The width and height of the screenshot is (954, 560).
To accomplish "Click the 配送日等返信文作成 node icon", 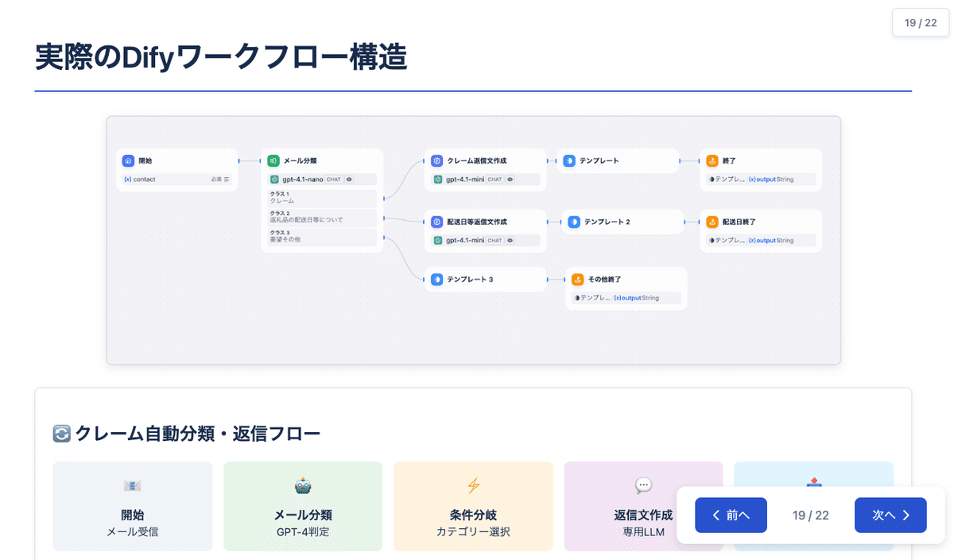I will (x=436, y=222).
